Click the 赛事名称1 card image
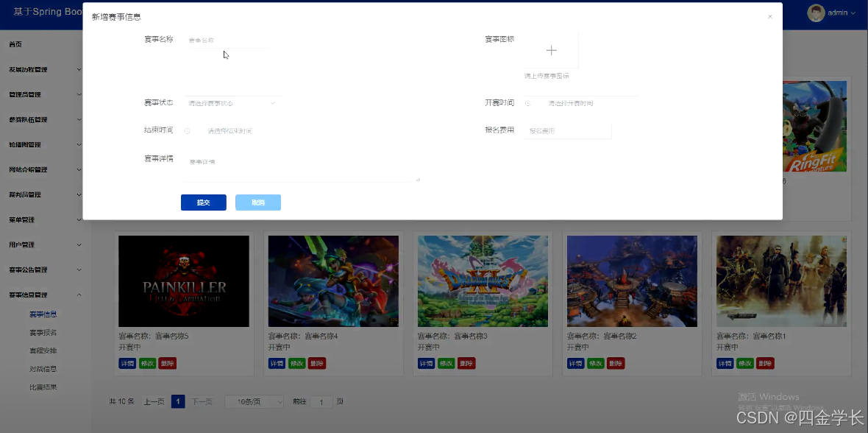868x433 pixels. tap(782, 281)
